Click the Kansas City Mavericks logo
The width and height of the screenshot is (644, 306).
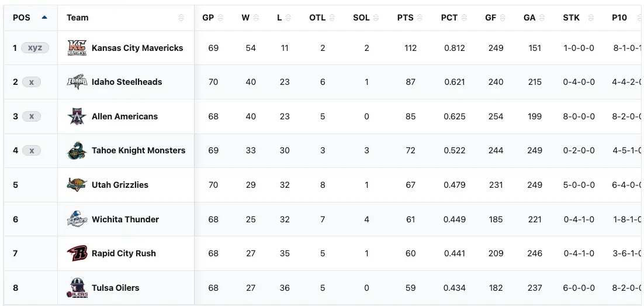77,48
